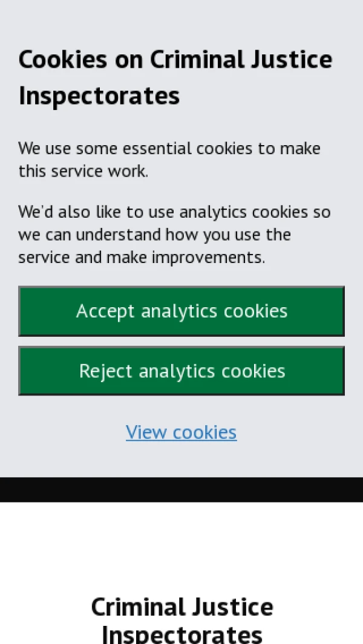Click "we can understand how you use" line
This screenshot has height=644, width=363.
click(154, 235)
